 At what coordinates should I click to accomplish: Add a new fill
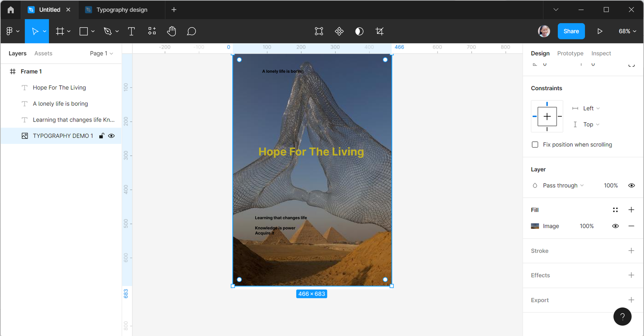pos(631,210)
